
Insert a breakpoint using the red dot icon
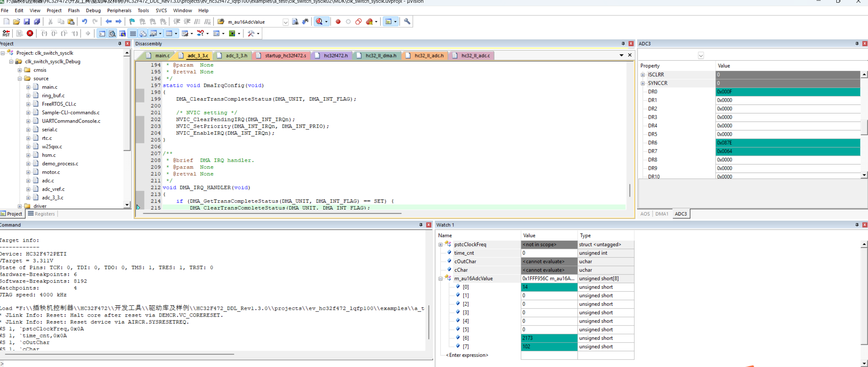pos(338,22)
